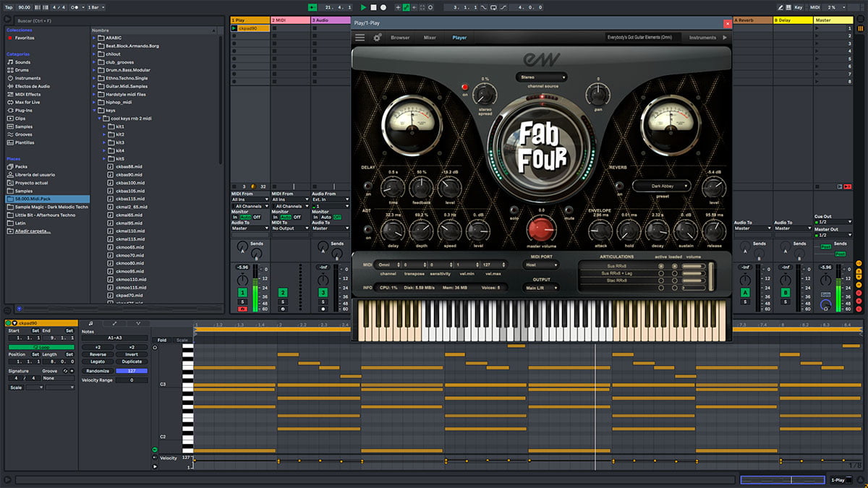Click the Invert notes button
The width and height of the screenshot is (868, 488).
(132, 354)
